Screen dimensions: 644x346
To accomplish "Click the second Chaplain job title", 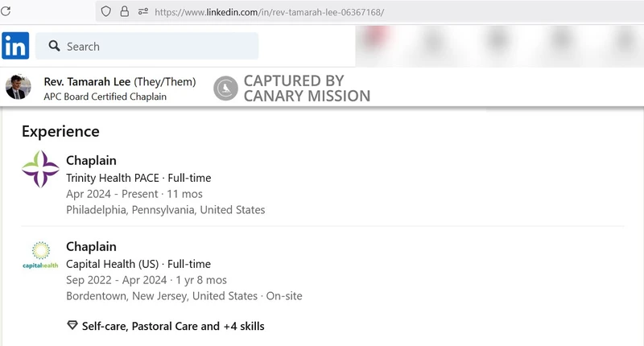I will coord(91,247).
